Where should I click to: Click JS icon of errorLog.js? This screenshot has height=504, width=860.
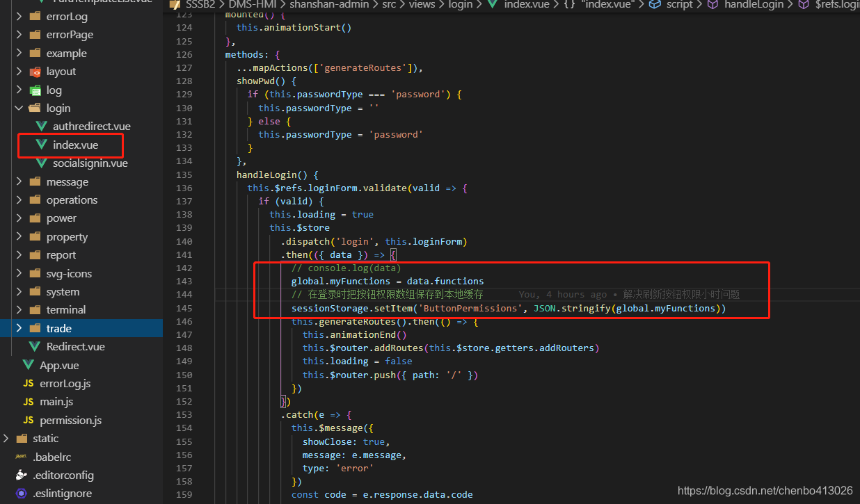[x=28, y=384]
